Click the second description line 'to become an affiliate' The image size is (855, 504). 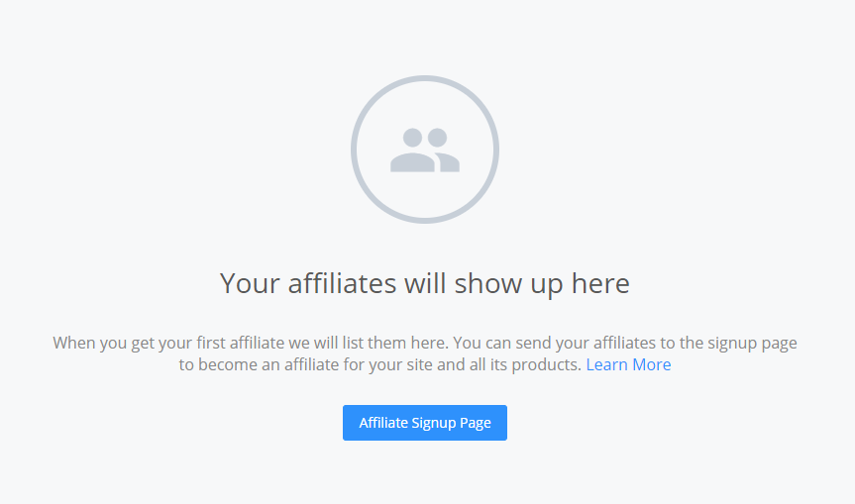click(x=425, y=364)
